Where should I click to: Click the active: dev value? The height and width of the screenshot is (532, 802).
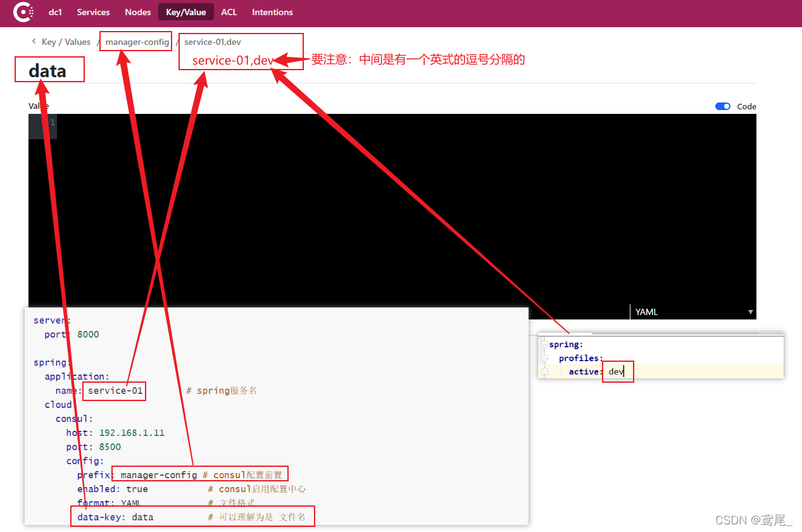point(616,371)
